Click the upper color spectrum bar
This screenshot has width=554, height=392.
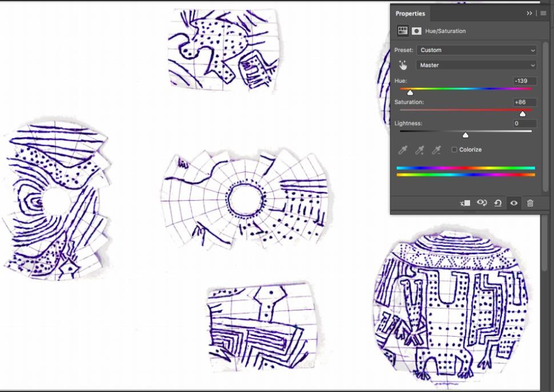point(465,168)
